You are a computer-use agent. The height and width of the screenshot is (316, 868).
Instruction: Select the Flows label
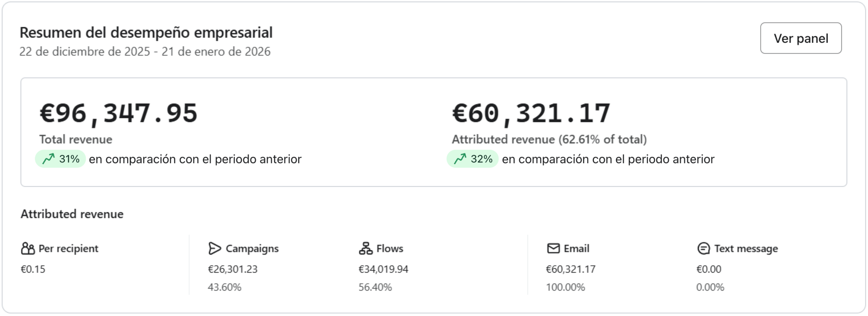pyautogui.click(x=389, y=249)
